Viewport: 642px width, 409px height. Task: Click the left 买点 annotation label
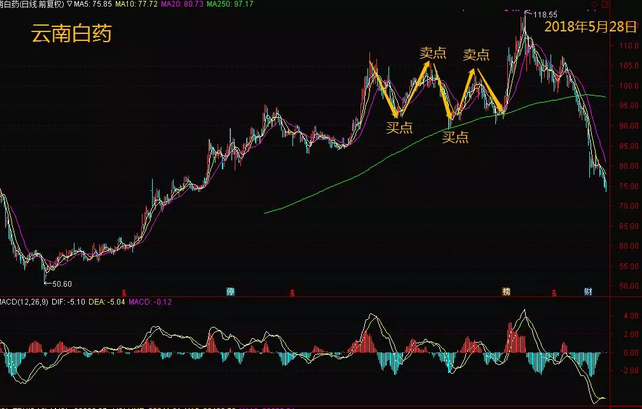[400, 127]
